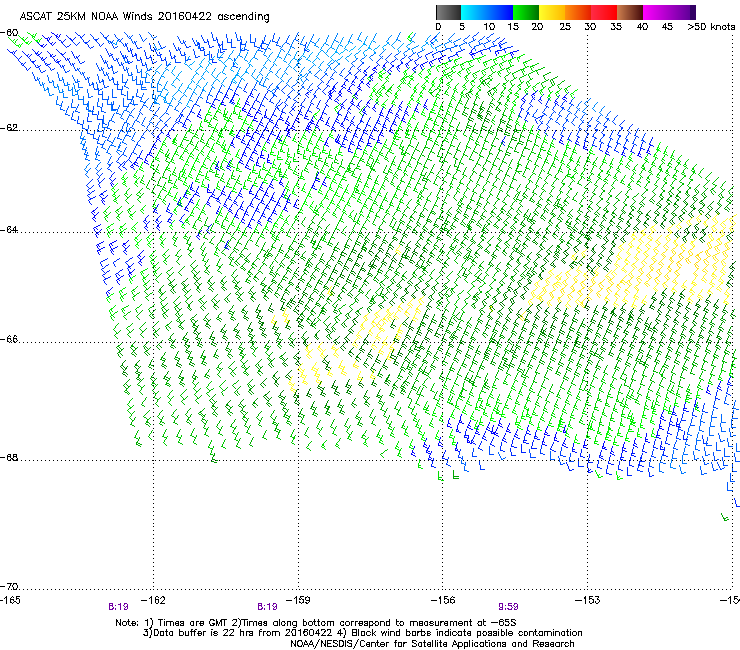The height and width of the screenshot is (650, 740).
Task: Click the '15' label under the color bar
Action: (x=513, y=27)
